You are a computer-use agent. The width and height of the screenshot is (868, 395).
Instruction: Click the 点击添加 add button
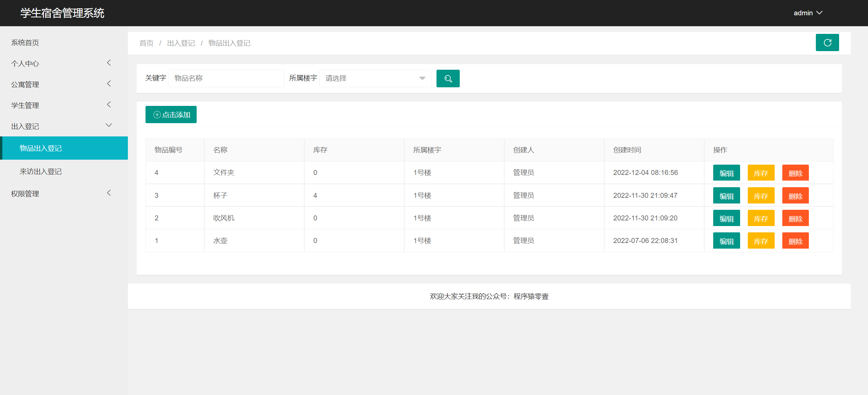[171, 115]
